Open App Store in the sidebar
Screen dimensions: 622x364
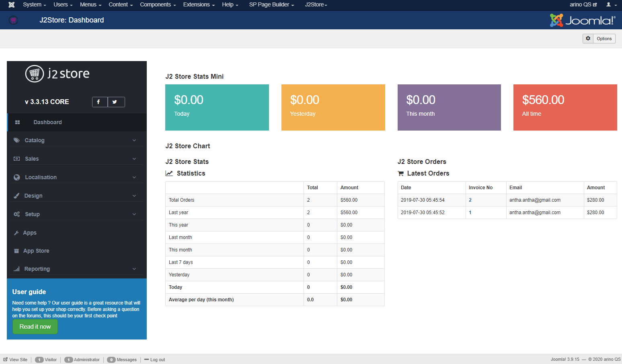(36, 251)
